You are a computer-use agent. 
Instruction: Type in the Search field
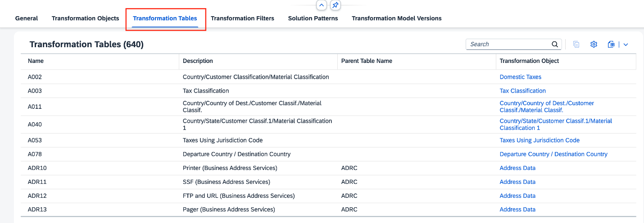click(x=508, y=44)
